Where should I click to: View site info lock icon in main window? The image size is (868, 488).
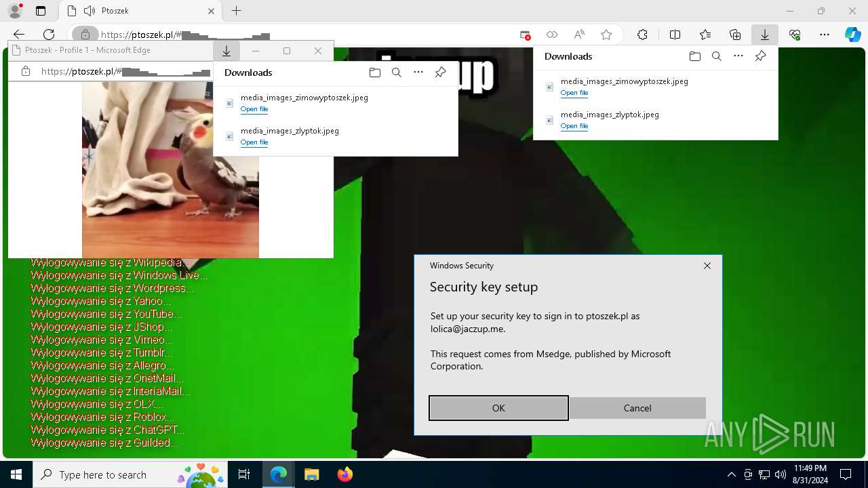tap(85, 35)
